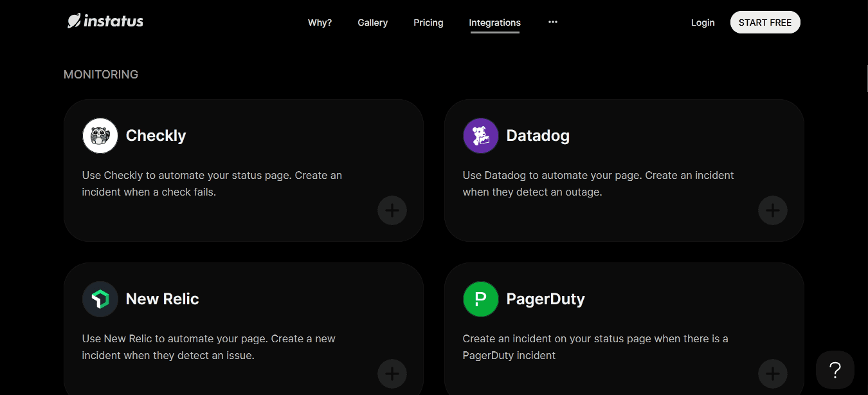Click the MONITORING section heading
The width and height of the screenshot is (868, 395).
click(x=101, y=75)
